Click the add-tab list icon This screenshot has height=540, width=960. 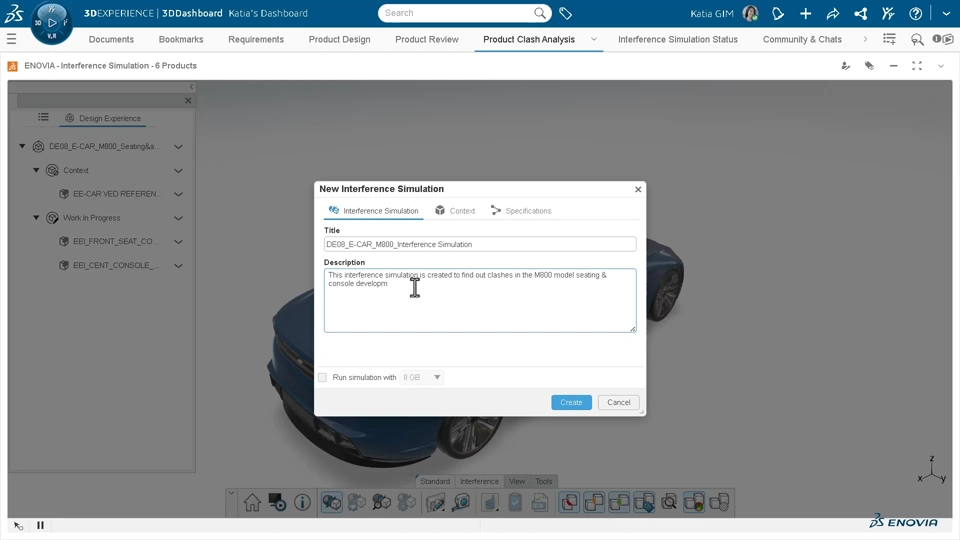(x=889, y=39)
